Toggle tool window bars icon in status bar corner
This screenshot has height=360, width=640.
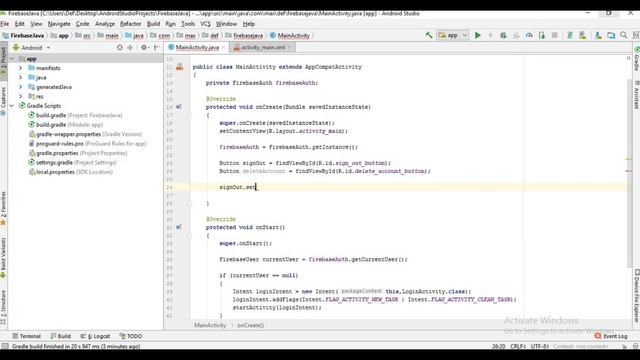4,346
